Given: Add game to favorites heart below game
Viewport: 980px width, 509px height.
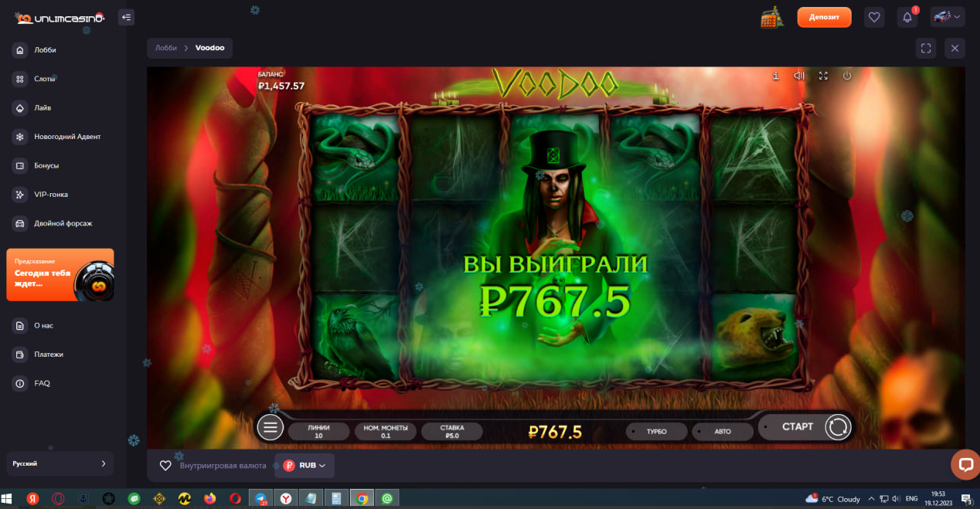Looking at the screenshot, I should (x=165, y=466).
